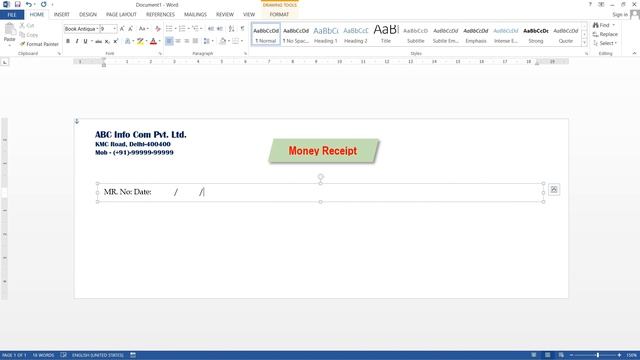The height and width of the screenshot is (360, 640).
Task: Click the Grow Font icon
Action: tap(122, 29)
